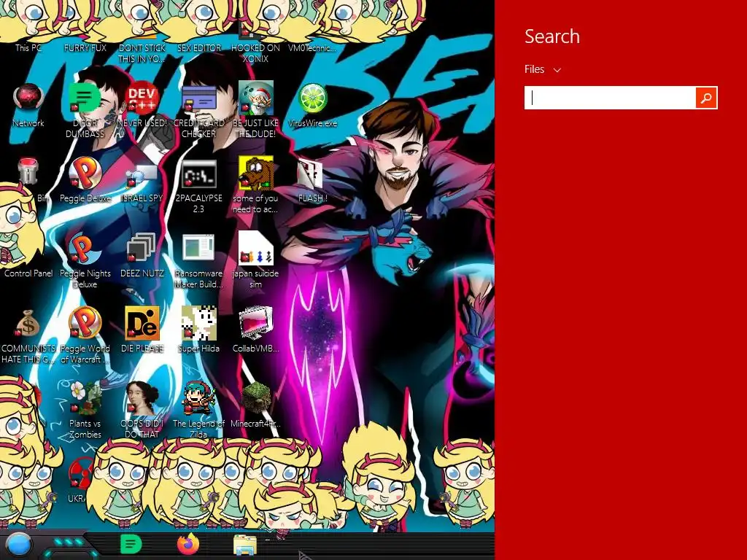Launch Plants vs Zombies
747x560 pixels.
click(x=85, y=398)
